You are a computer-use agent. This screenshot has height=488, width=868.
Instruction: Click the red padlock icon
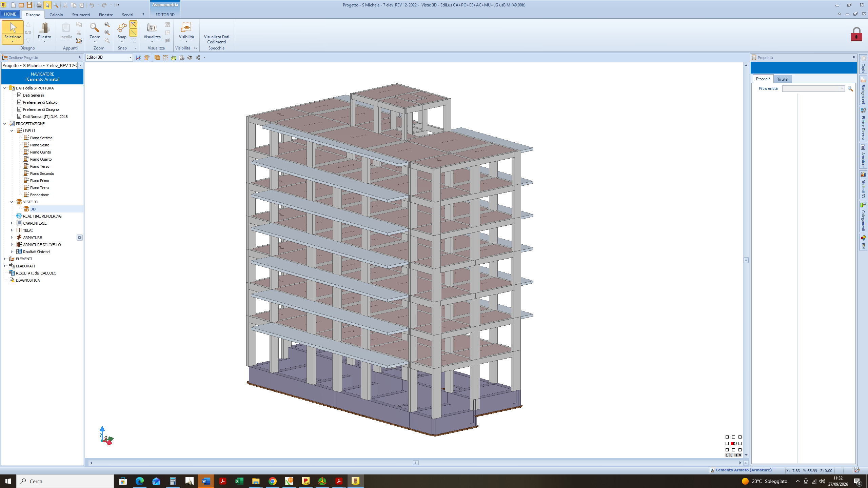(x=856, y=34)
